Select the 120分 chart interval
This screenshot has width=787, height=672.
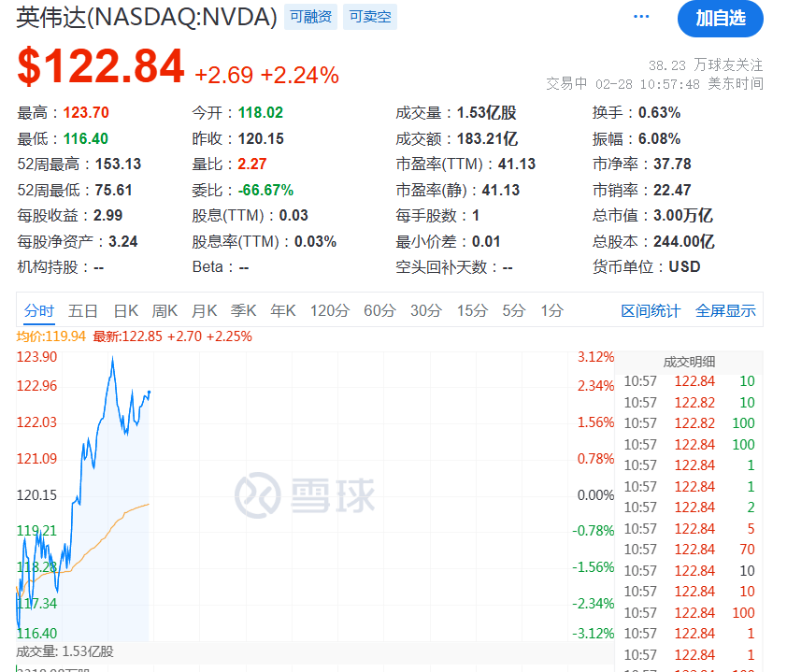point(329,310)
